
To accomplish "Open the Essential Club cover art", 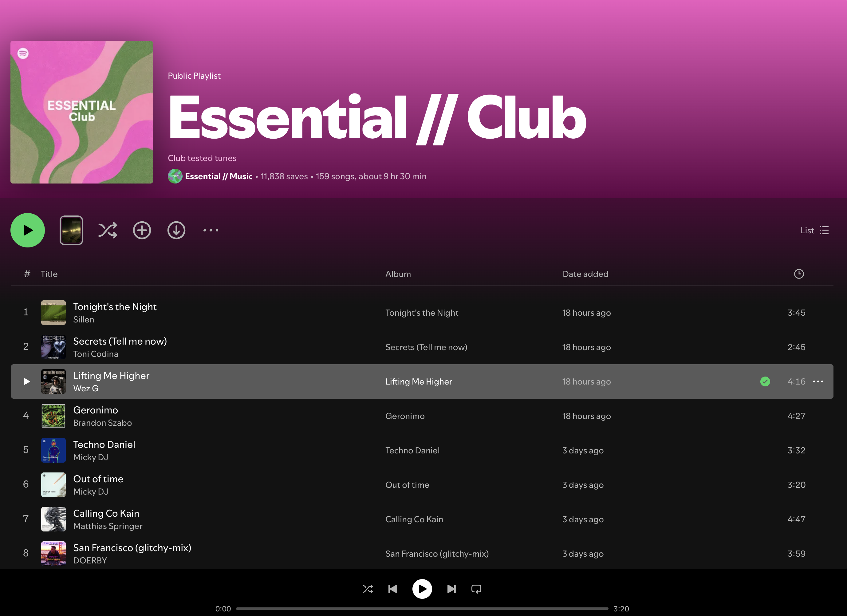I will (x=81, y=112).
